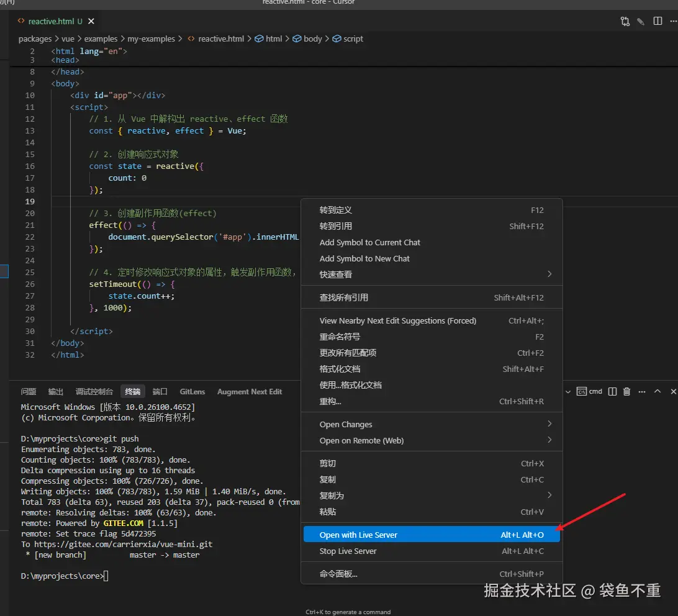Open editor More Actions ellipsis menu
Viewport: 678px width, 616px height.
point(673,21)
